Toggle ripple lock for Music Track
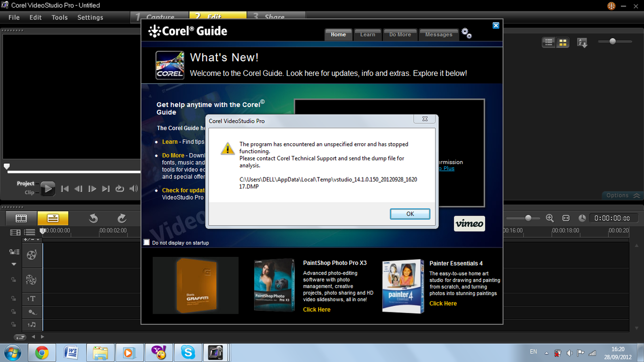 tap(14, 325)
